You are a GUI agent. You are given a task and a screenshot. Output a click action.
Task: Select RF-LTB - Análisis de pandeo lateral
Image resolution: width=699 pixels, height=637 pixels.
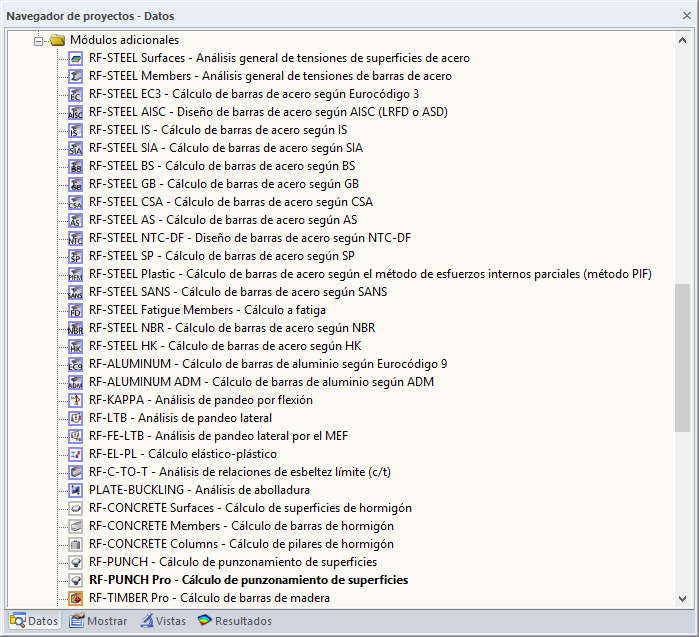tap(180, 418)
